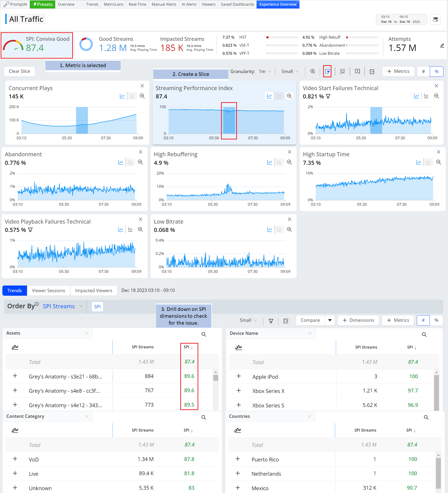This screenshot has width=448, height=493.
Task: Click the Add Dimensions button
Action: point(358,320)
